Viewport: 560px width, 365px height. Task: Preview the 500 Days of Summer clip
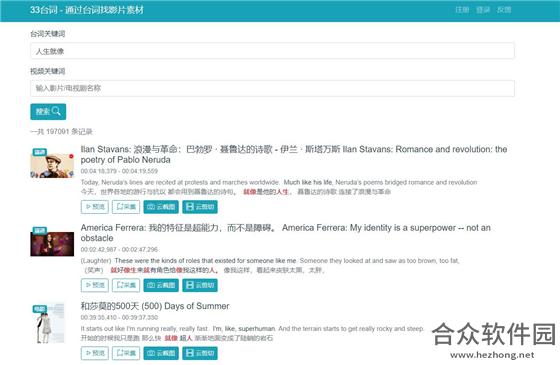(x=95, y=353)
